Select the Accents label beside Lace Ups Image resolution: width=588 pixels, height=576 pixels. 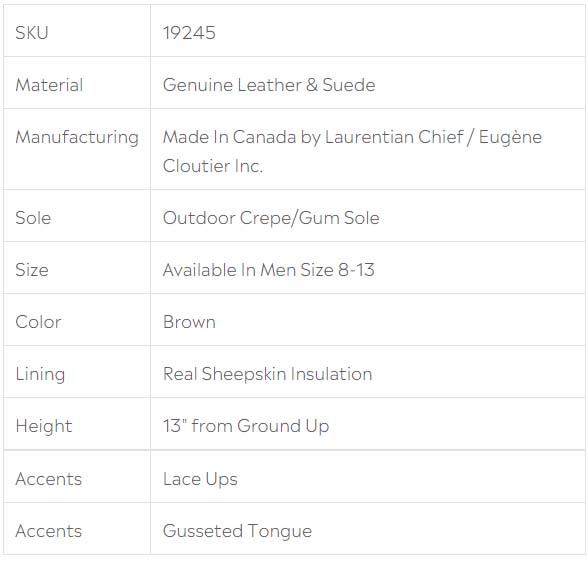point(77,477)
